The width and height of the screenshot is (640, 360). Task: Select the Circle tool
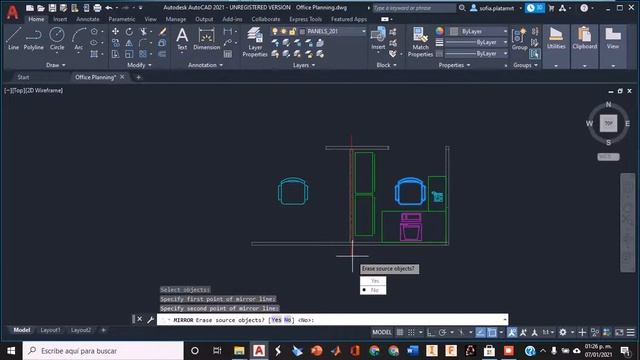tap(57, 39)
